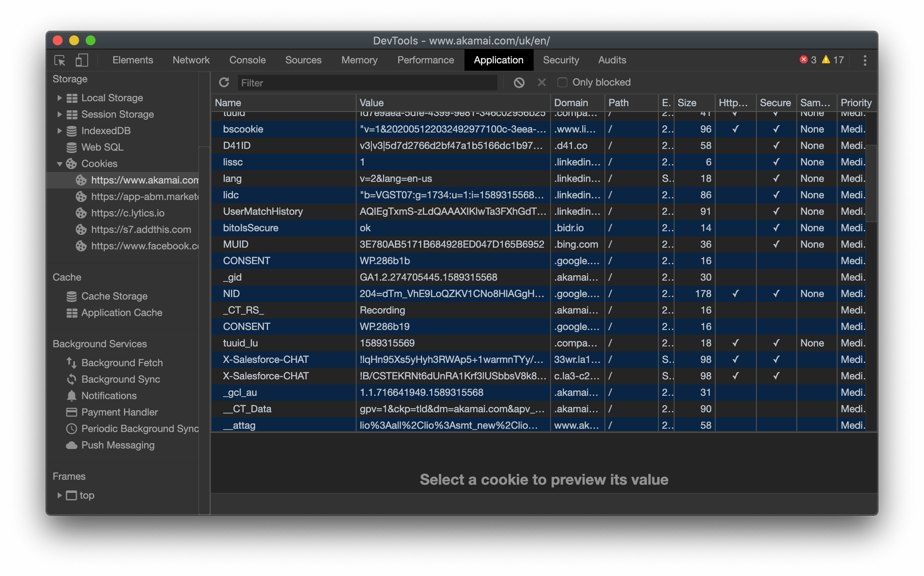Viewport: 924px width, 576px height.
Task: Switch to the Network tab
Action: 191,60
